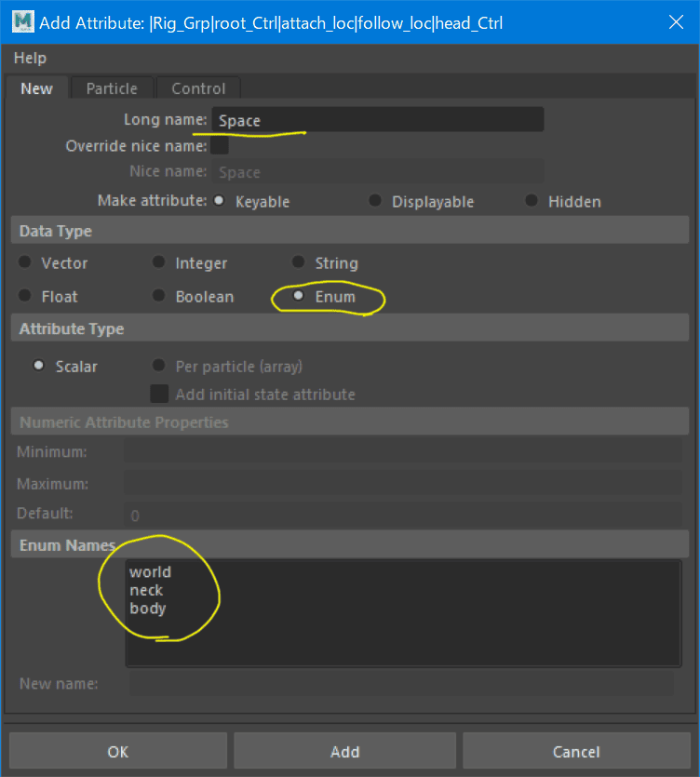Click the Maya application icon in title bar

(22, 21)
